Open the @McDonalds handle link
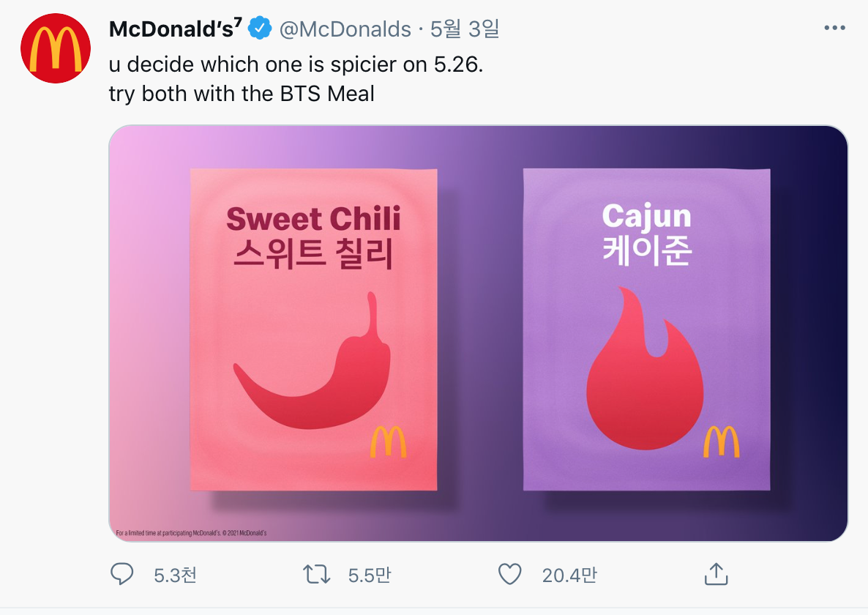Viewport: 868px width, 615px height. coord(345,29)
